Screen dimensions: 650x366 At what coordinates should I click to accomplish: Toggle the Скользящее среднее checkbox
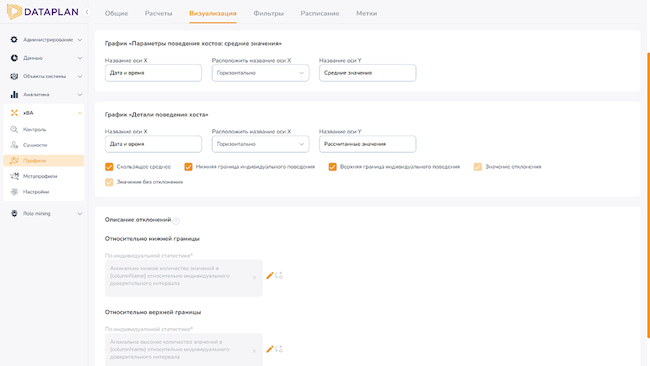point(109,167)
